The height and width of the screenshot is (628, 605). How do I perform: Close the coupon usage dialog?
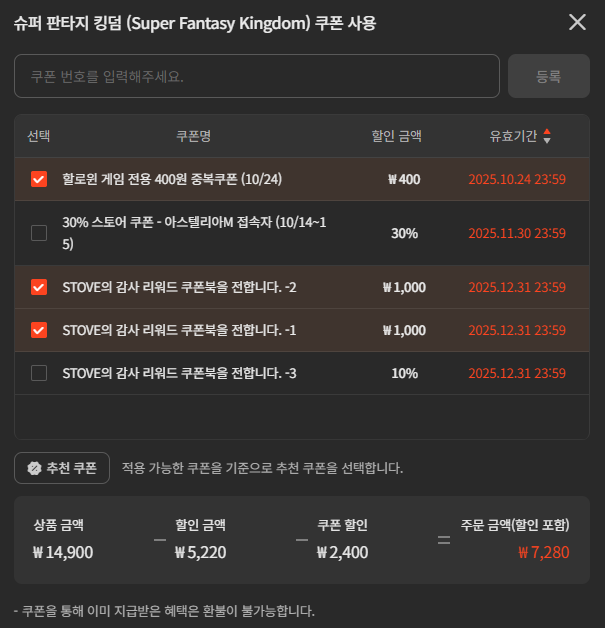577,22
